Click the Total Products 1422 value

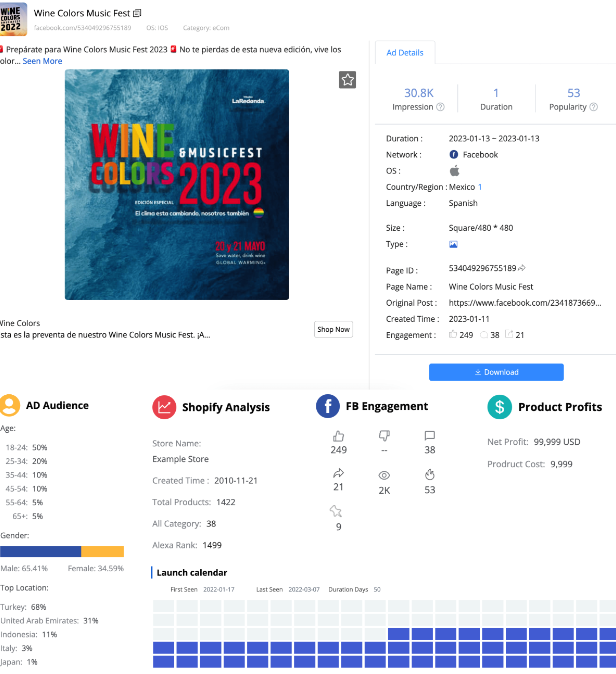click(x=226, y=502)
